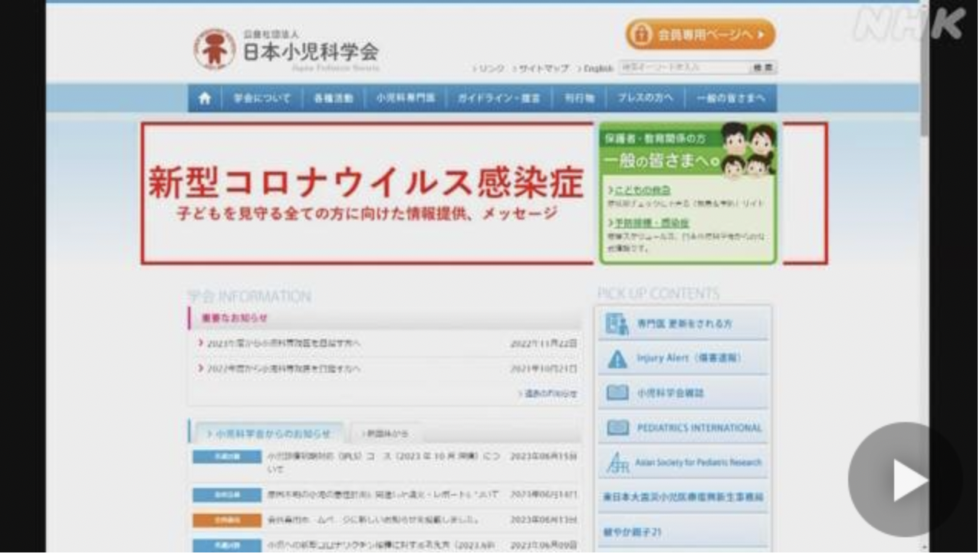The image size is (980, 554).
Task: Open the 東日本大震災小児医療復興新生事業 item
Action: tap(683, 497)
